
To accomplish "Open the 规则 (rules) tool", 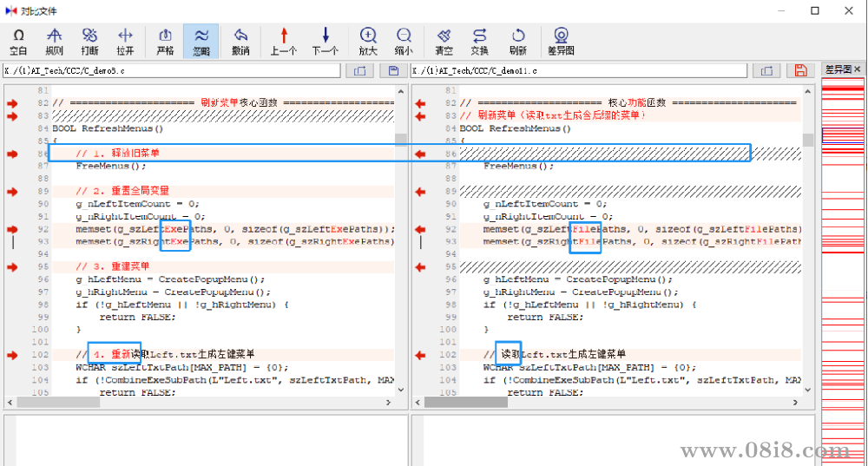I will pyautogui.click(x=54, y=41).
